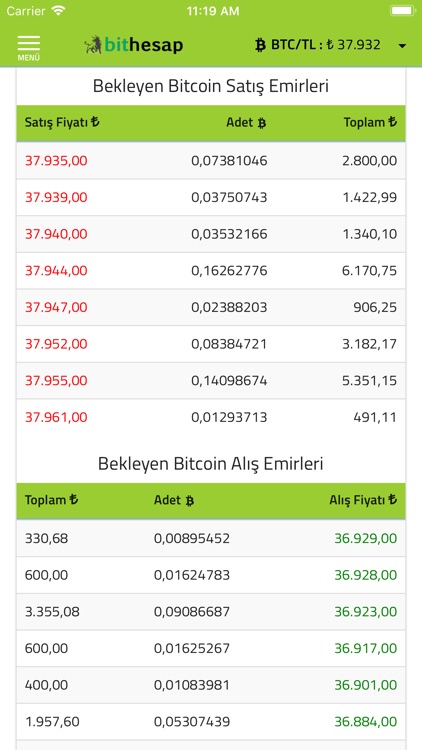Image resolution: width=422 pixels, height=750 pixels.
Task: Tap buy amount 0,01625267
Action: [x=192, y=649]
